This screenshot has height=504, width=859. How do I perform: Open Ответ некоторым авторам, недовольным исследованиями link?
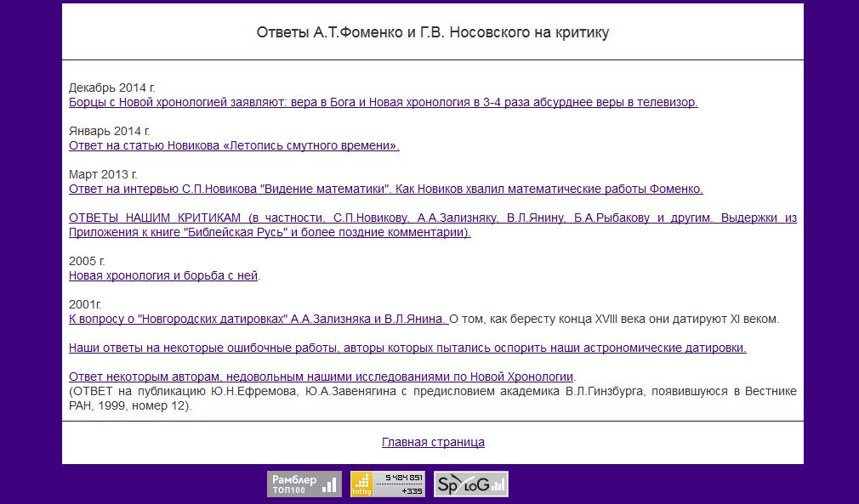pyautogui.click(x=321, y=377)
